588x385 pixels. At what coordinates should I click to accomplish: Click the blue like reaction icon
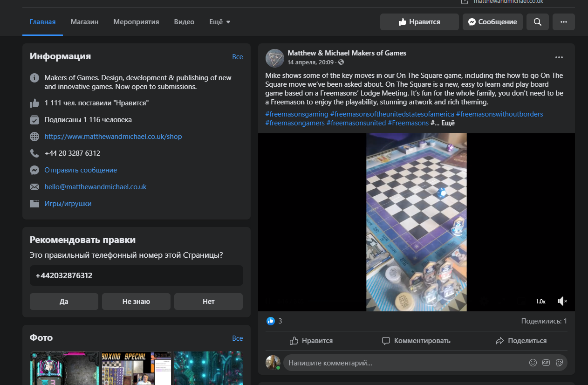coord(271,321)
